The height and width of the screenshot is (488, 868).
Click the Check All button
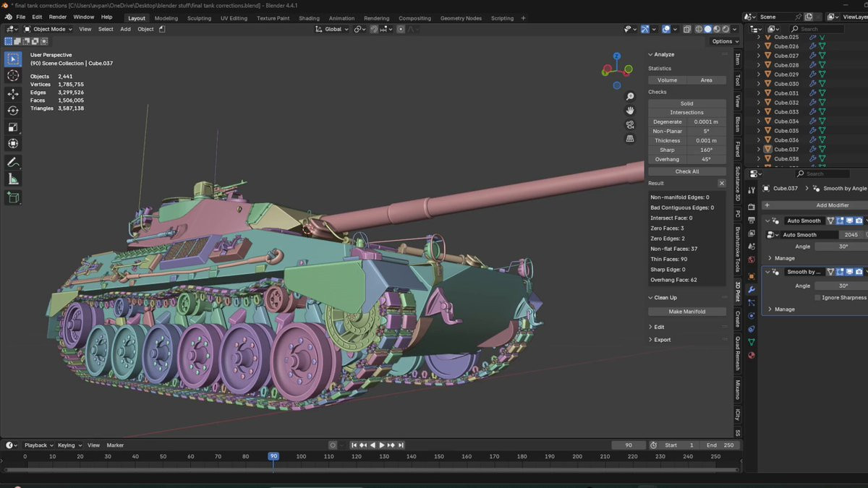[686, 171]
